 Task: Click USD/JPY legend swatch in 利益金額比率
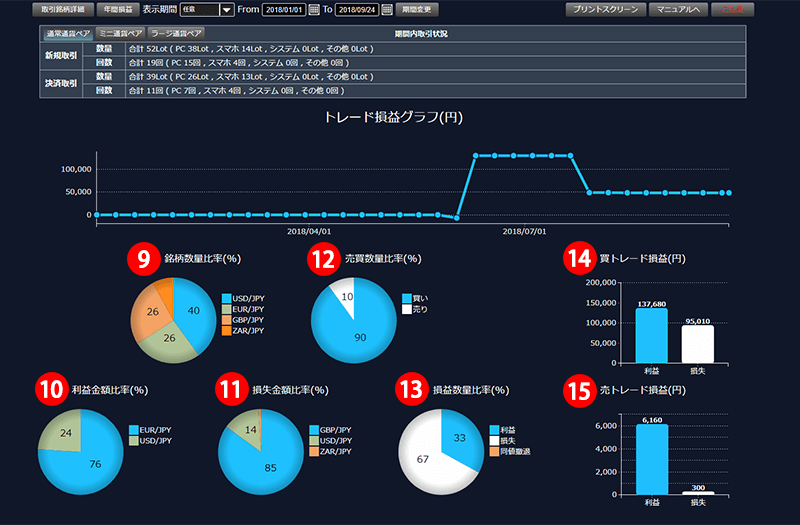(x=134, y=441)
